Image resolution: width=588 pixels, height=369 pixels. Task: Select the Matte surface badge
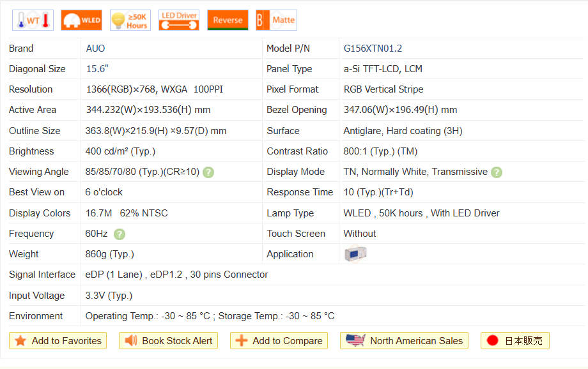pos(276,20)
